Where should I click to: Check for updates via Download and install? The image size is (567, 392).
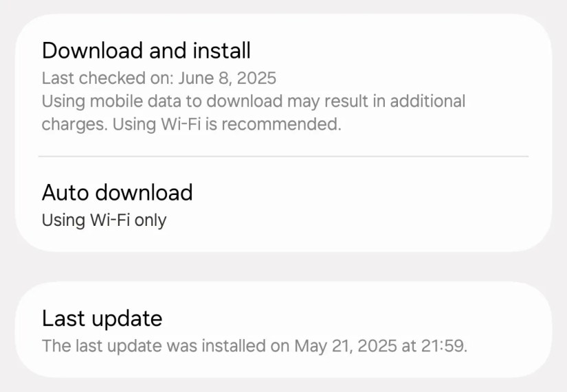[x=283, y=86]
